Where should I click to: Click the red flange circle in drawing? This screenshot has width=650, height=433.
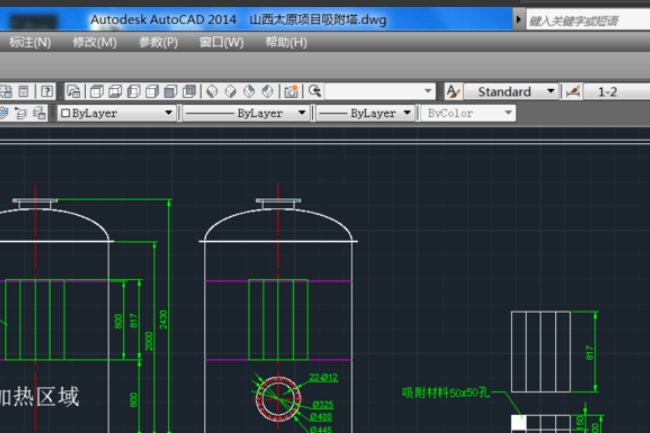(278, 398)
